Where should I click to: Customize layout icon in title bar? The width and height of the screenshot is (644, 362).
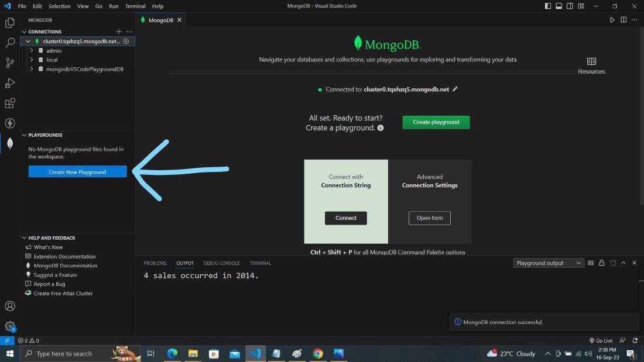coord(581,6)
